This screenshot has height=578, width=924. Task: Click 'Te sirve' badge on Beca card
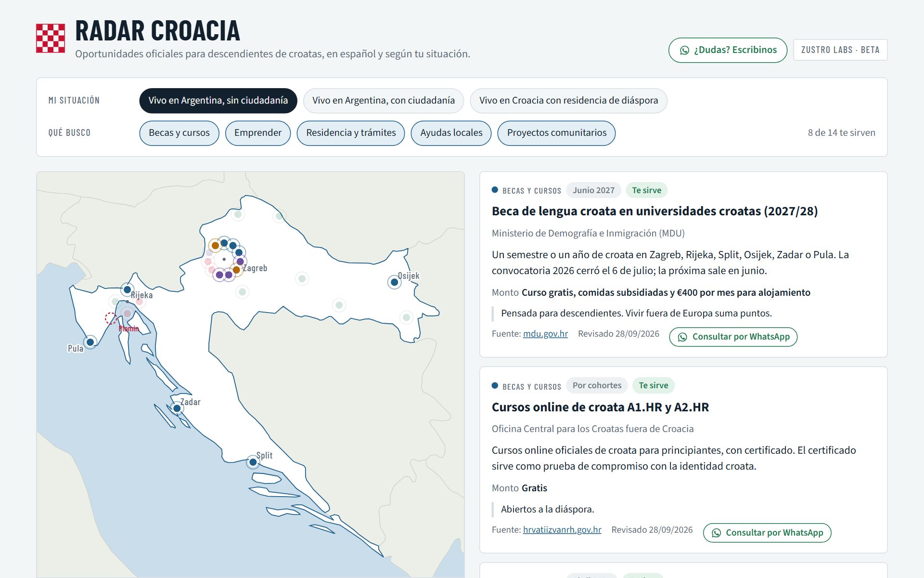[646, 190]
